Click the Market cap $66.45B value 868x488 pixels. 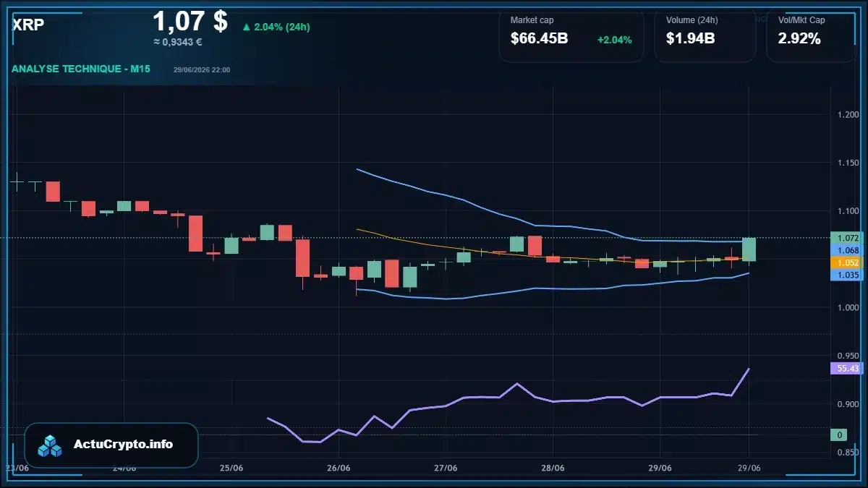[x=539, y=39]
